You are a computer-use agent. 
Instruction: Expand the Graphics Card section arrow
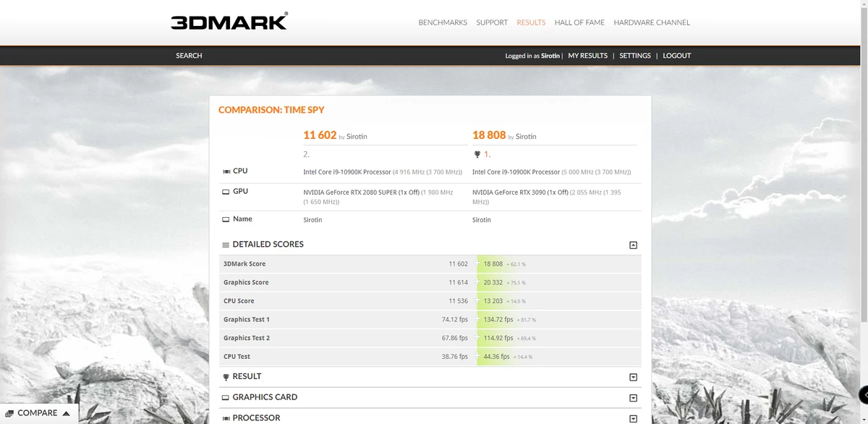[633, 398]
